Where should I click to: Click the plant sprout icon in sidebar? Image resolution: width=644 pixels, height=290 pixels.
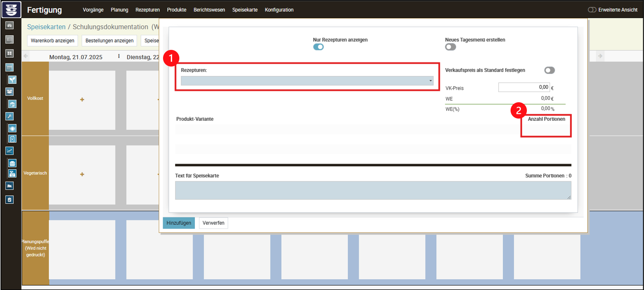[12, 80]
